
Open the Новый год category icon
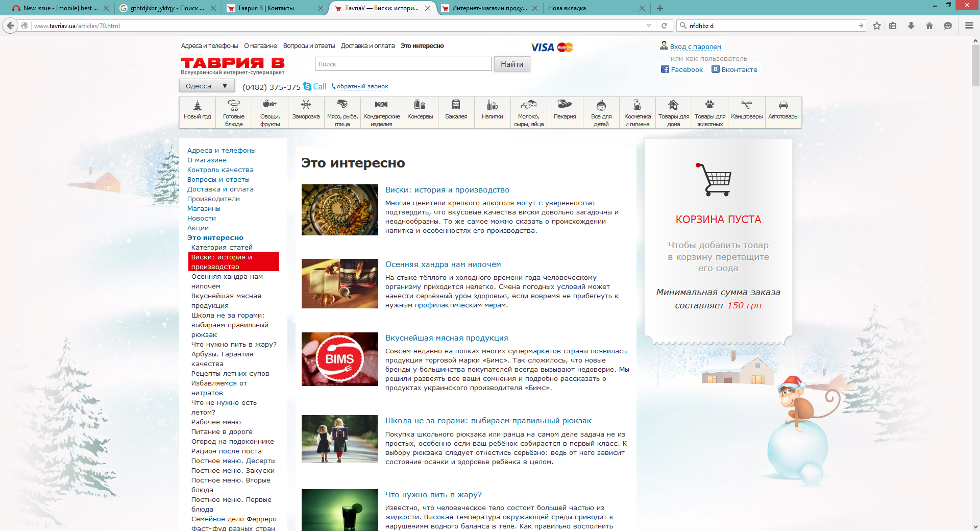click(x=197, y=106)
